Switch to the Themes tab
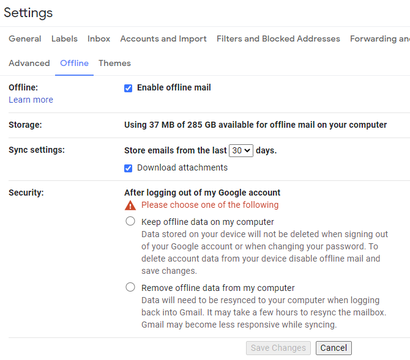 115,63
